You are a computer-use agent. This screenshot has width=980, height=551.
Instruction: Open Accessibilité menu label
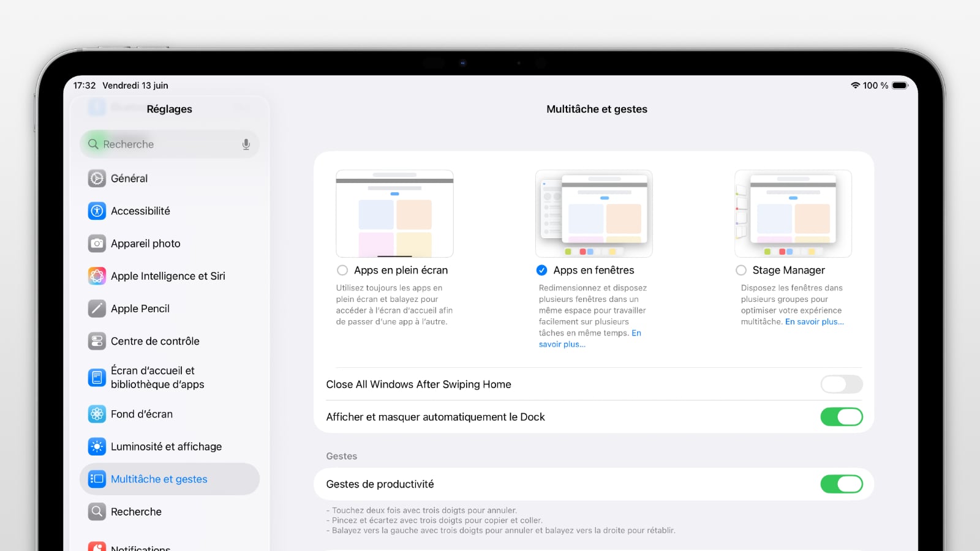point(140,211)
